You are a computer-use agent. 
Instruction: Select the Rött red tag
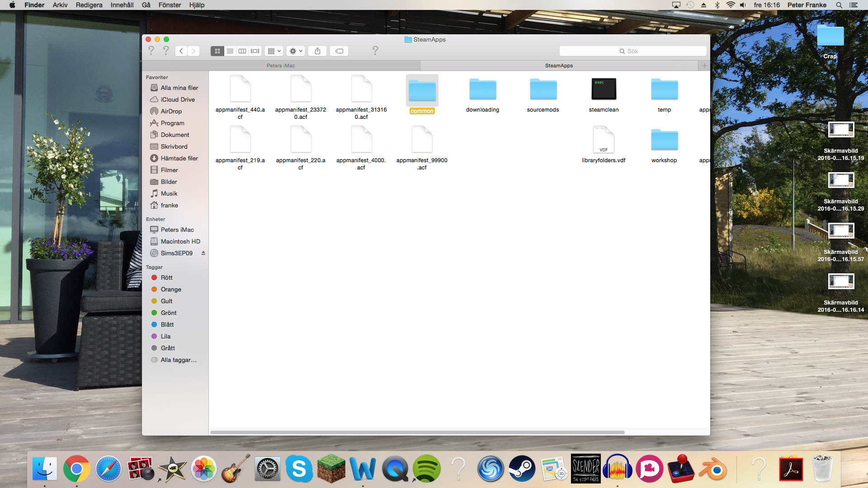pos(166,277)
